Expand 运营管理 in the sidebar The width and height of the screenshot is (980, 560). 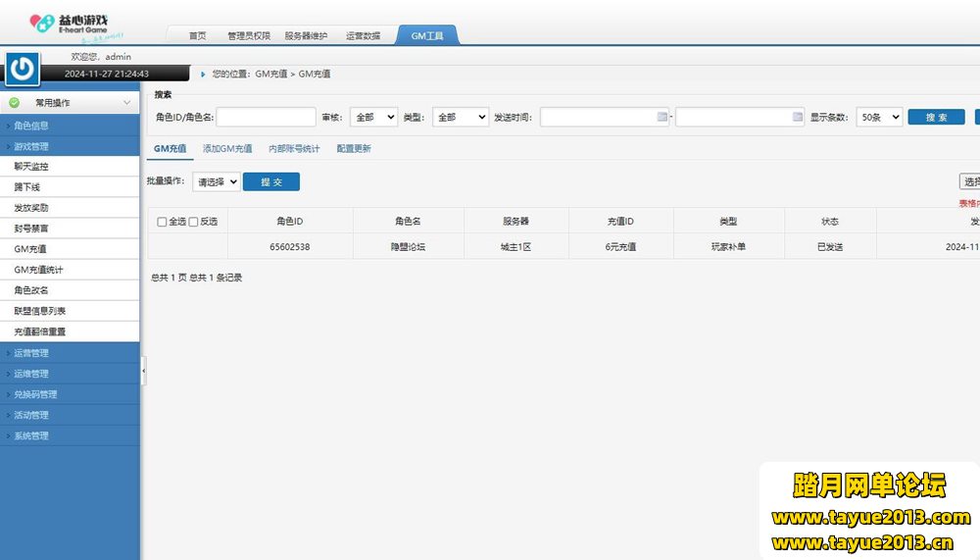(31, 353)
